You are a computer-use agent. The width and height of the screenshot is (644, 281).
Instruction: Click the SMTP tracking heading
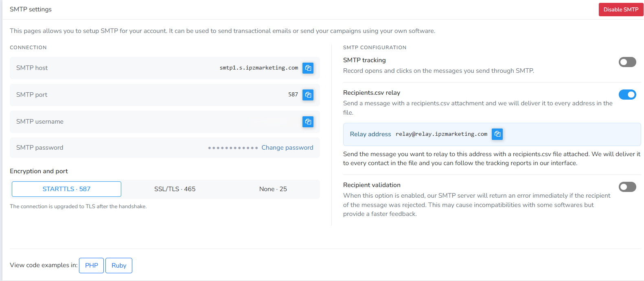click(364, 60)
